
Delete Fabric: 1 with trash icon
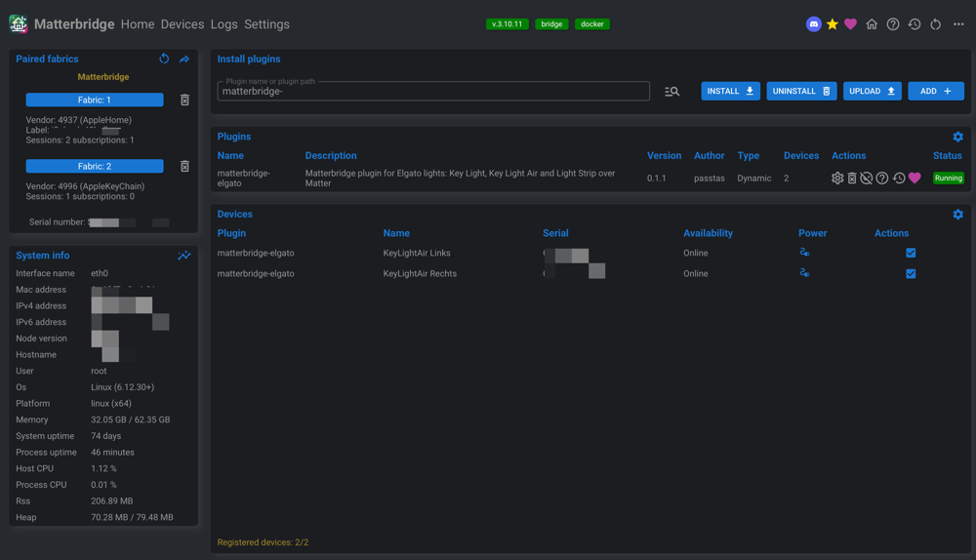point(184,100)
